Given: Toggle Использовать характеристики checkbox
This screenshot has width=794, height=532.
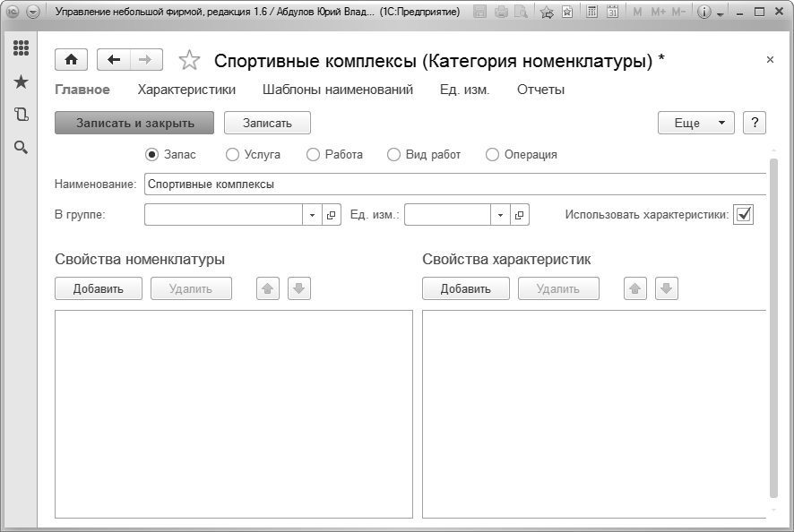Looking at the screenshot, I should (x=743, y=214).
